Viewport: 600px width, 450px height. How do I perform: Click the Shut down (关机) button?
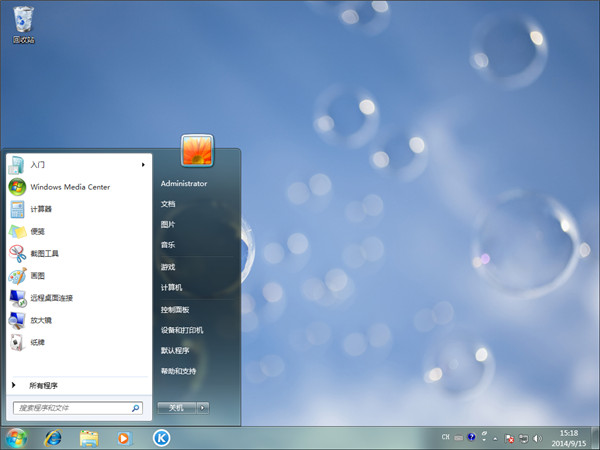176,408
